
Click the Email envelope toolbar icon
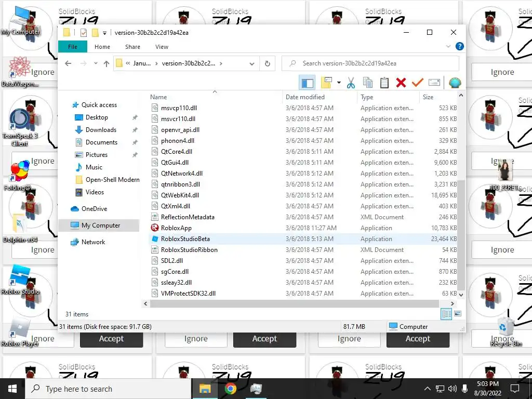tap(434, 83)
